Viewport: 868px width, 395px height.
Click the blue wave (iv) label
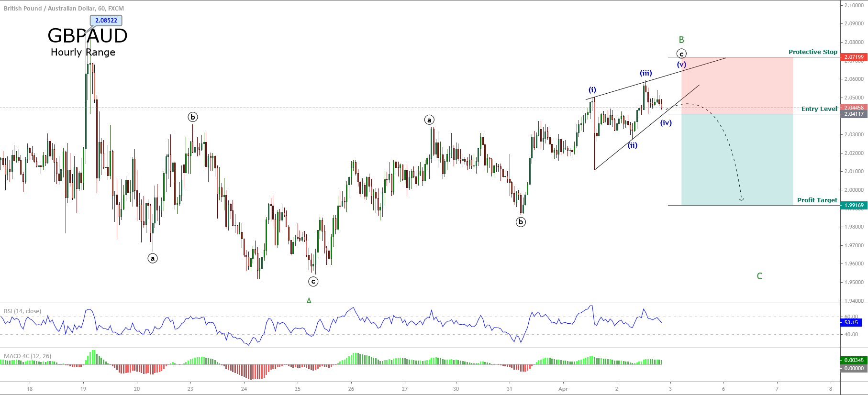point(666,123)
